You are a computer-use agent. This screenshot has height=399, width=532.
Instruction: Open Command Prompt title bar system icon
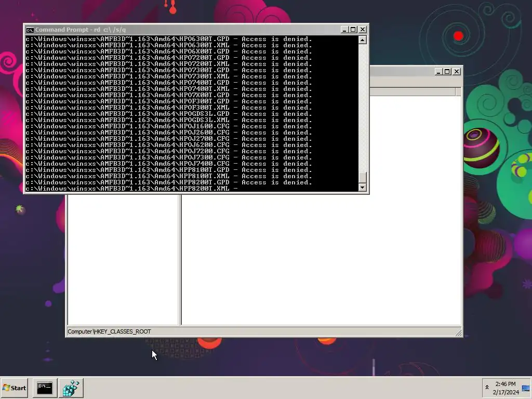click(30, 30)
